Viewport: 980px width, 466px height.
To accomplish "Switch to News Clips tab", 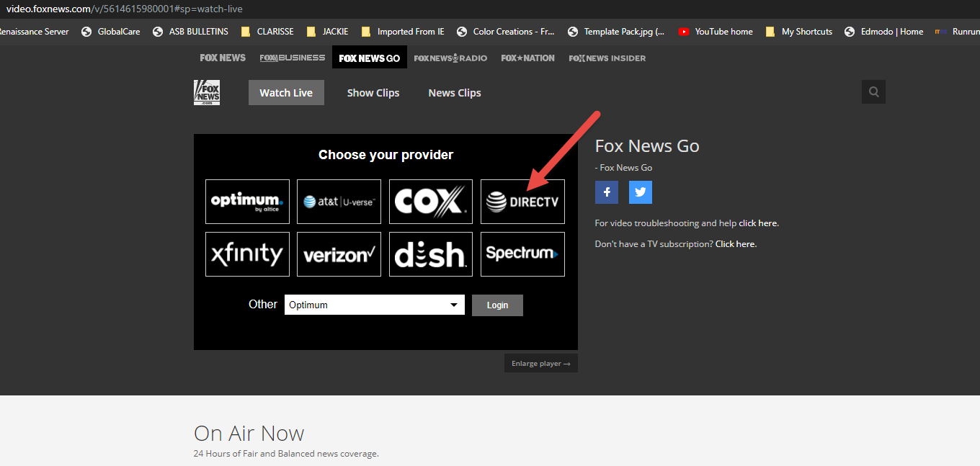I will tap(455, 93).
